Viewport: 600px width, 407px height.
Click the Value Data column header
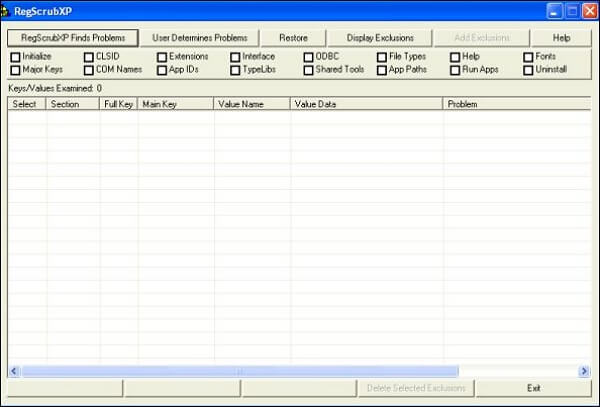click(x=366, y=104)
